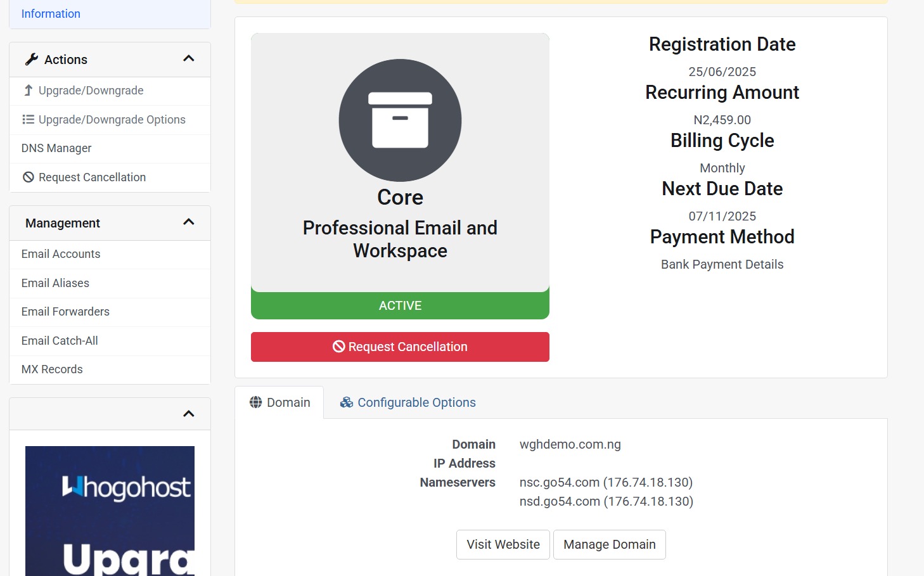The image size is (924, 576).
Task: Click the ban icon in sidebar Request Cancellation
Action: [x=29, y=177]
